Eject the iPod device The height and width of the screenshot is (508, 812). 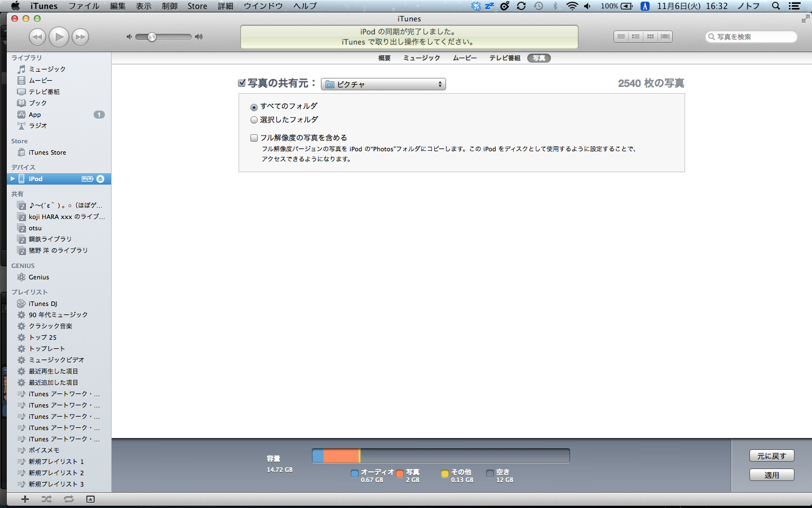pos(100,179)
